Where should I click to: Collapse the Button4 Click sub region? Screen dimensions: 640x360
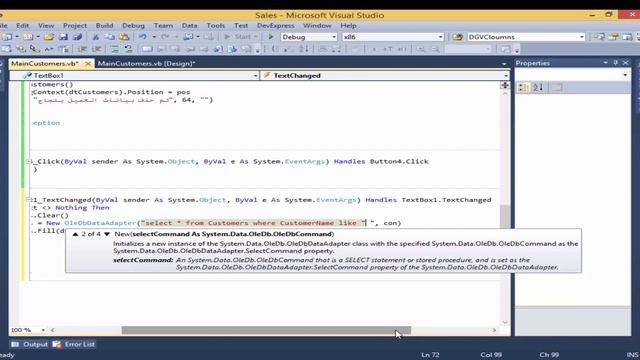(x=28, y=162)
